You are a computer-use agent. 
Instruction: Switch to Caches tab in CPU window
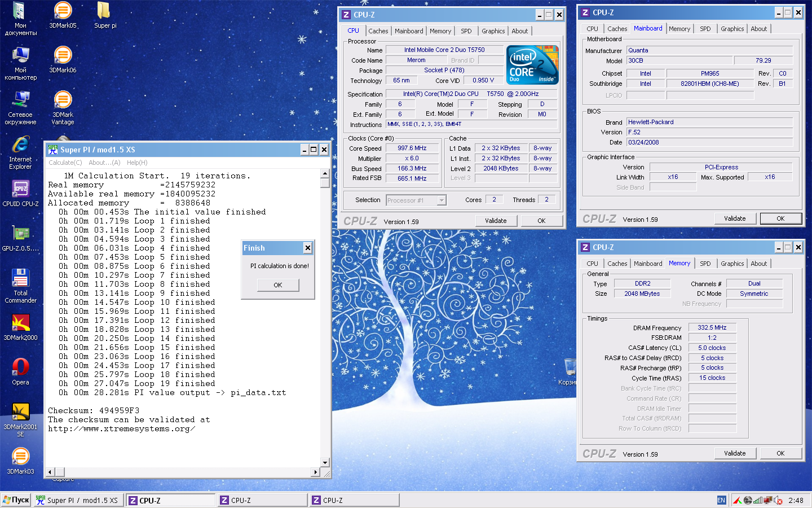click(x=378, y=31)
